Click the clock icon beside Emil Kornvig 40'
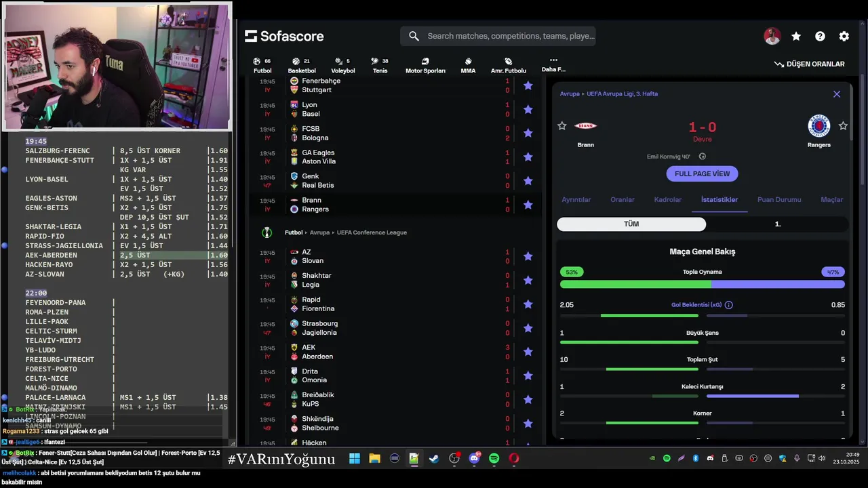 (x=703, y=157)
